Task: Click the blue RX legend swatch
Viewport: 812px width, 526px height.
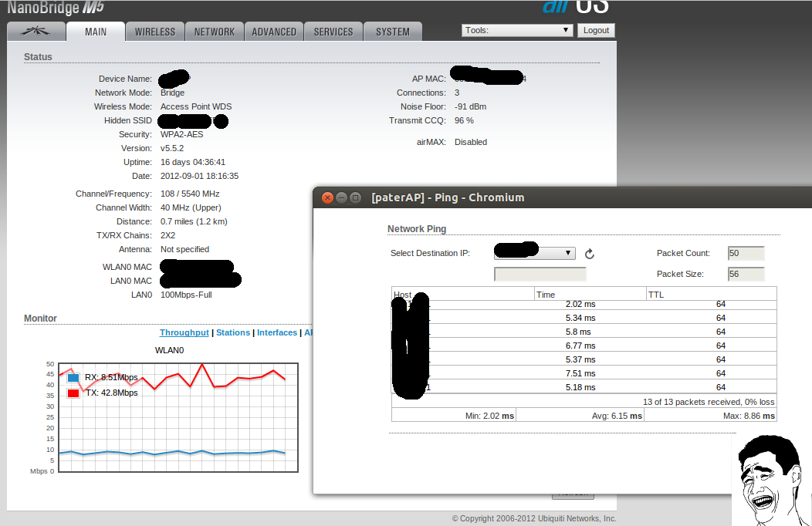Action: [x=73, y=378]
